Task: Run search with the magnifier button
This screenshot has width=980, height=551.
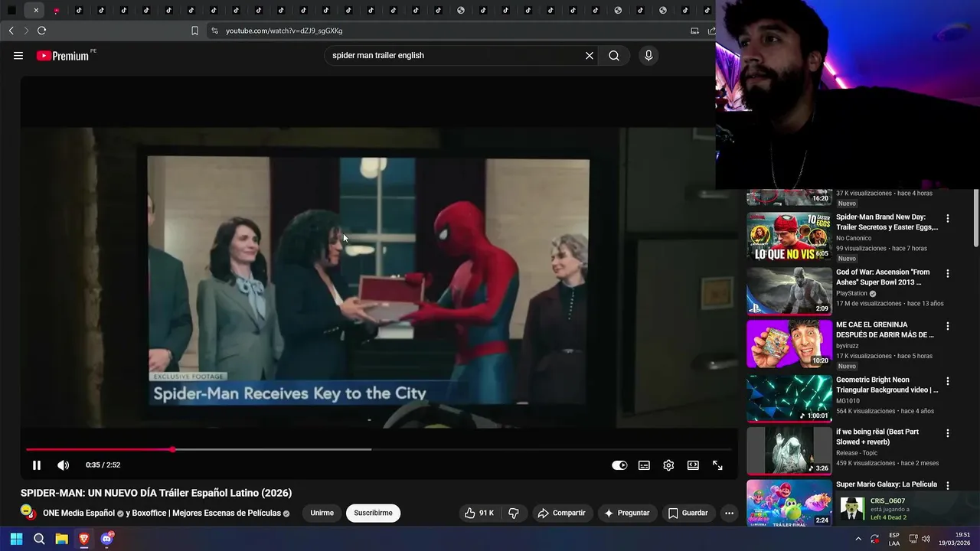Action: [614, 56]
